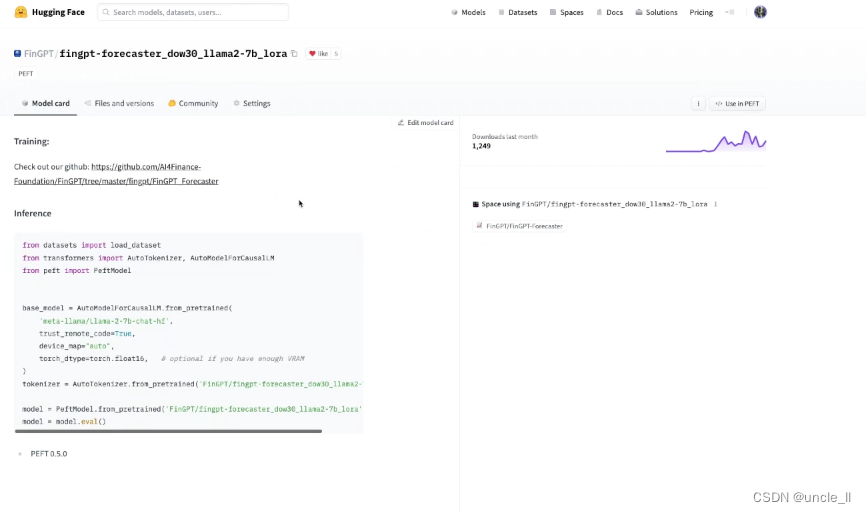Click the like count 5
This screenshot has width=866, height=513.
336,54
